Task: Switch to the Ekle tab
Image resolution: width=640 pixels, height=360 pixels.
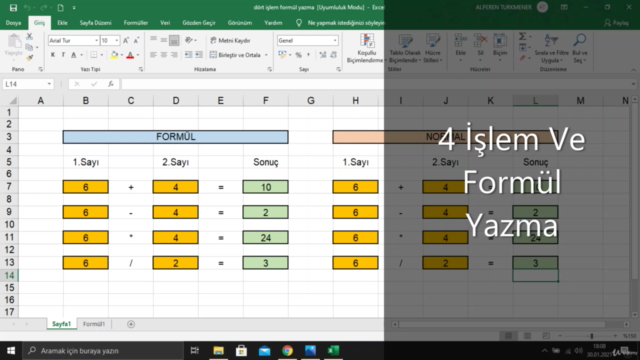Action: tap(62, 23)
